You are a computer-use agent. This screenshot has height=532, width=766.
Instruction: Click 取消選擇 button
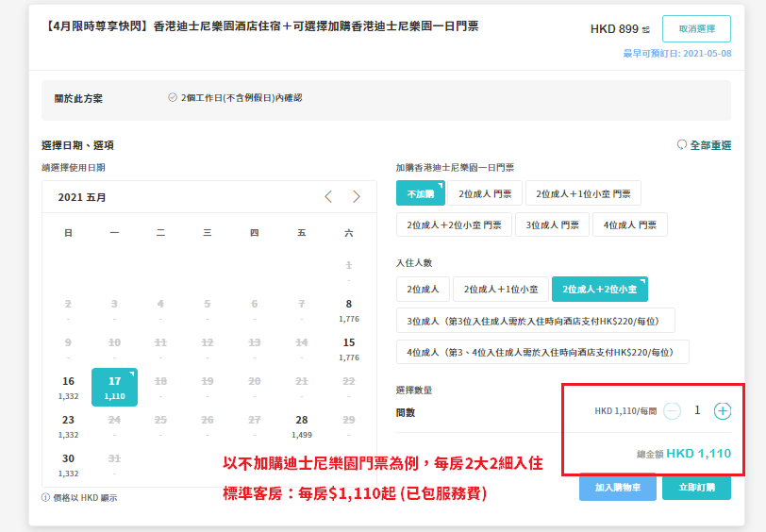[696, 29]
